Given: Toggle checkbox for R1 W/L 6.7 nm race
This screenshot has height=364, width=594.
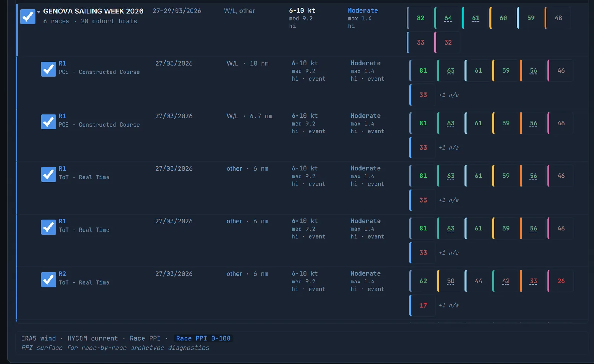Looking at the screenshot, I should [x=48, y=122].
